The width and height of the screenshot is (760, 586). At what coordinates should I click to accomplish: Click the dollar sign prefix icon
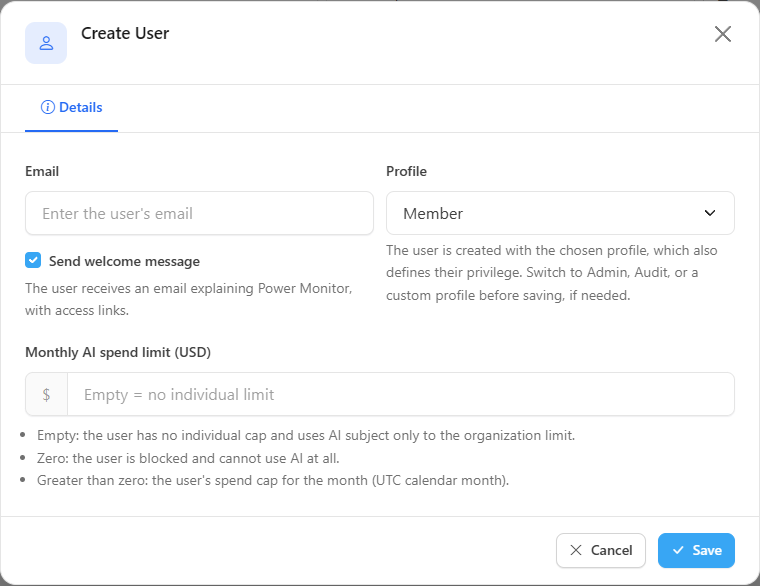click(46, 395)
